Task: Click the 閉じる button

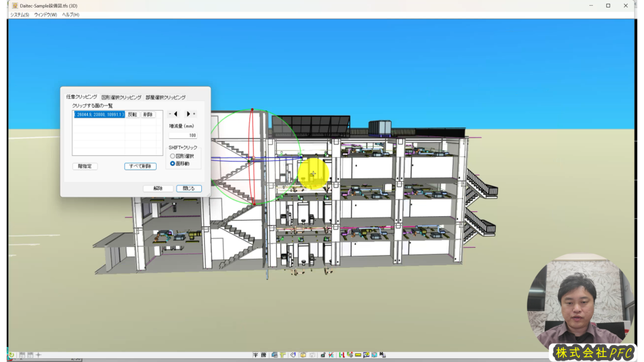Action: [x=189, y=188]
